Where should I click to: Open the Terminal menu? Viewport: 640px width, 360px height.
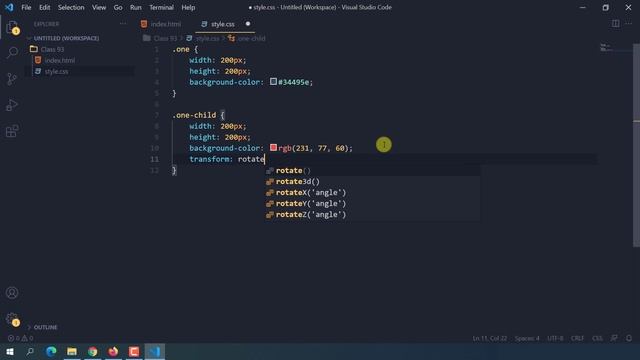161,7
